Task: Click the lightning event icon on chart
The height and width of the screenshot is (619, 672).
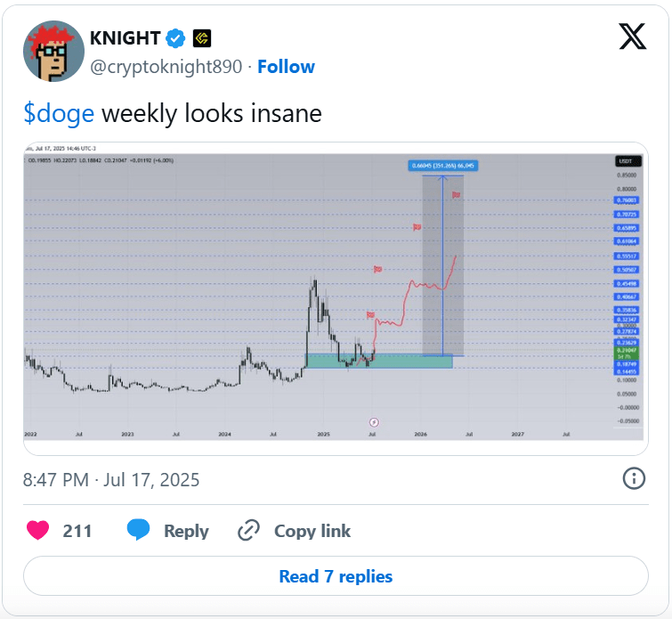Action: click(374, 422)
